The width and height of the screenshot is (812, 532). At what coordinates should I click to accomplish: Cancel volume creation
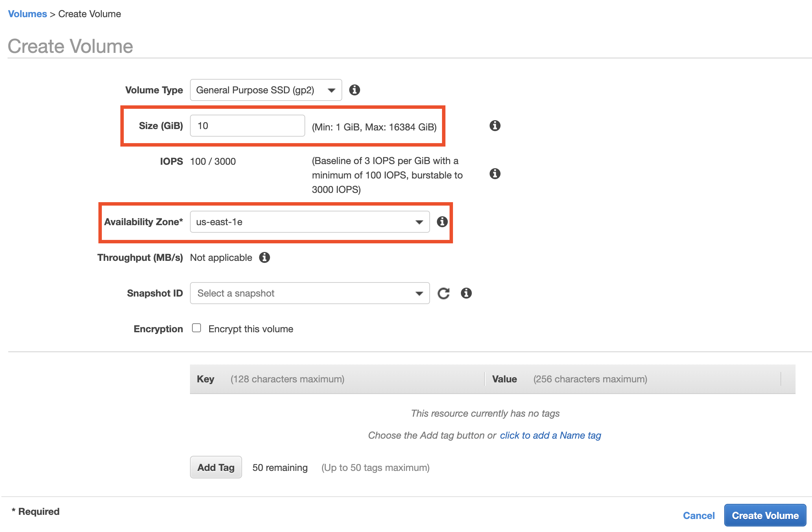(698, 515)
